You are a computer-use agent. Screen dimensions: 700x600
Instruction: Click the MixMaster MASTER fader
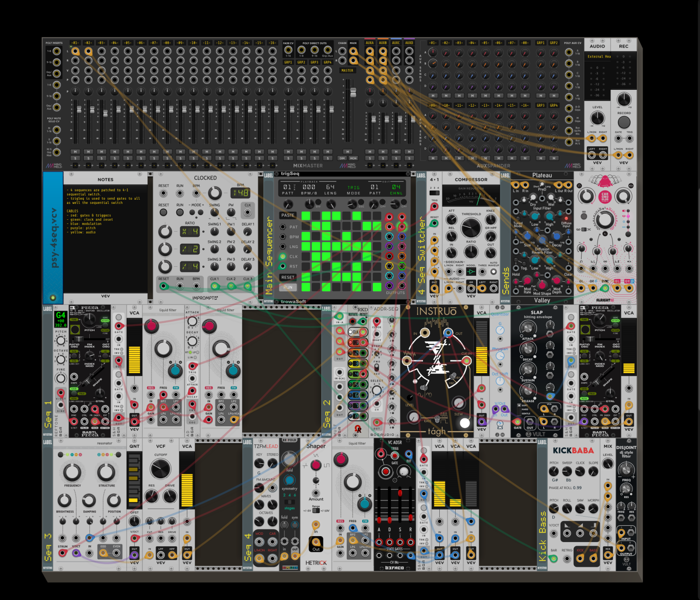pos(352,92)
